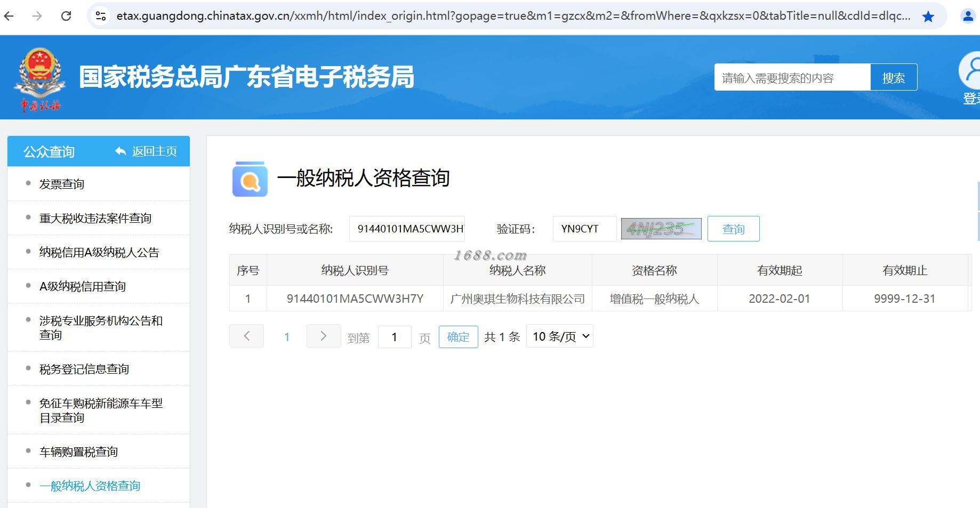This screenshot has width=980, height=508.
Task: Open A级纳税信用查询 in sidebar
Action: 83,286
